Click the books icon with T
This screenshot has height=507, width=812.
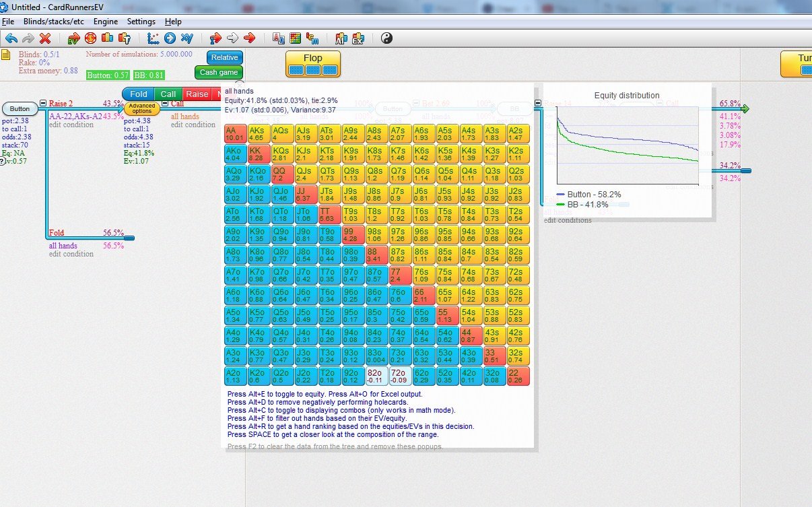pos(124,38)
